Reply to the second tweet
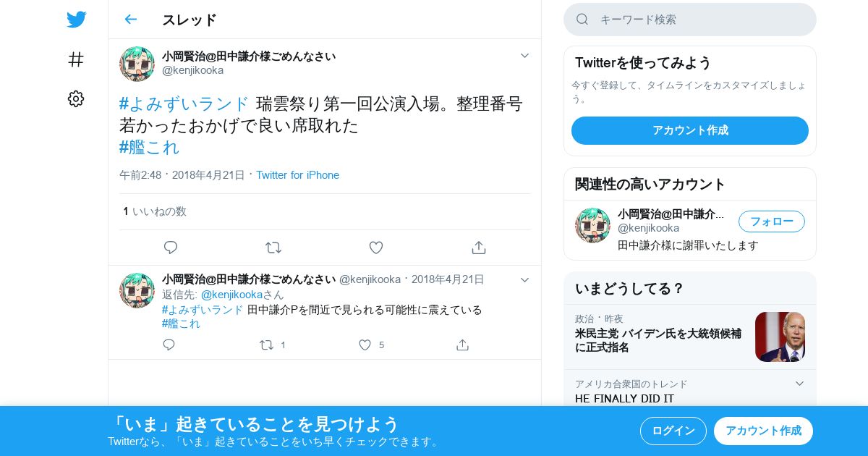This screenshot has height=456, width=868. click(169, 345)
